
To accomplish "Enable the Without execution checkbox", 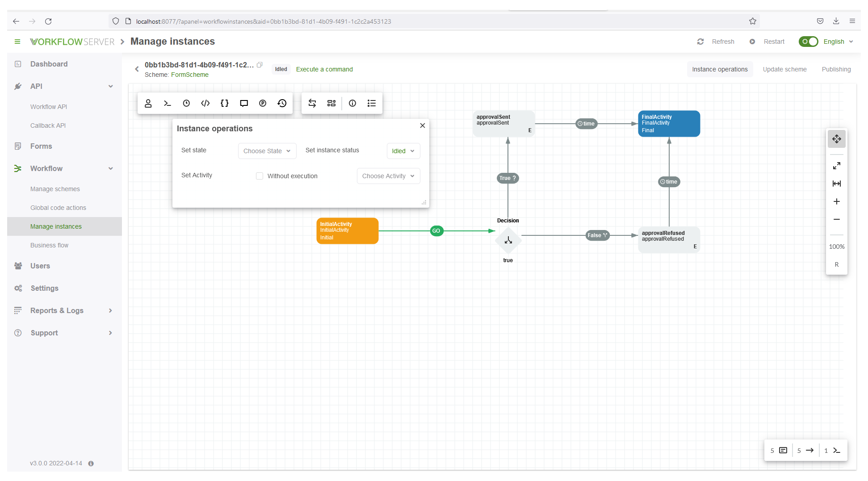I will [x=260, y=176].
